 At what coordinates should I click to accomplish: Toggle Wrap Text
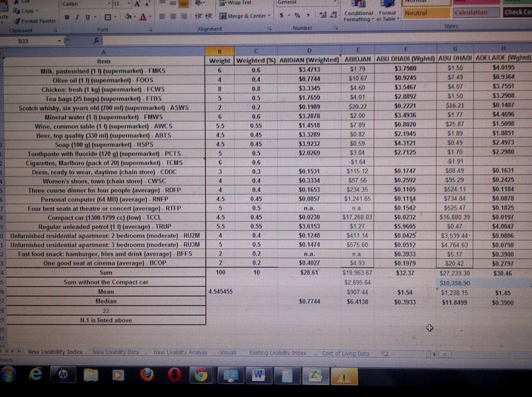pyautogui.click(x=235, y=3)
